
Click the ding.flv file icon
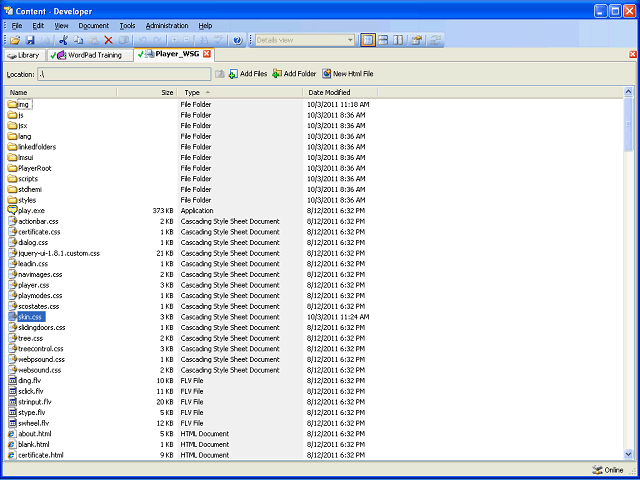coord(12,380)
